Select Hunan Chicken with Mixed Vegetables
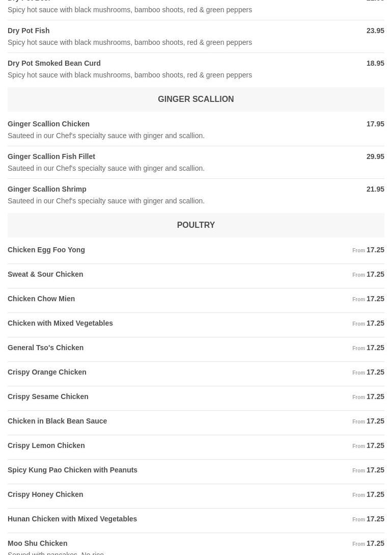The height and width of the screenshot is (555, 392). 72,519
